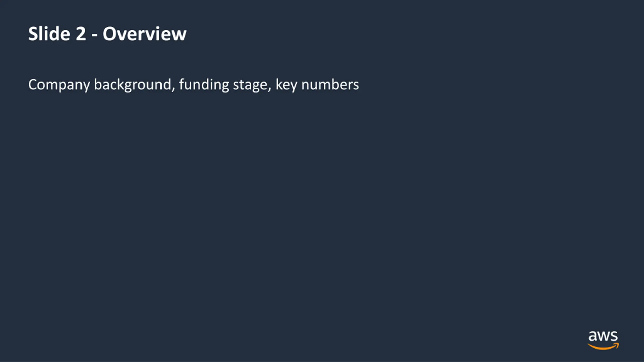
Task: Click the AWS logo in the corner
Action: (x=603, y=341)
